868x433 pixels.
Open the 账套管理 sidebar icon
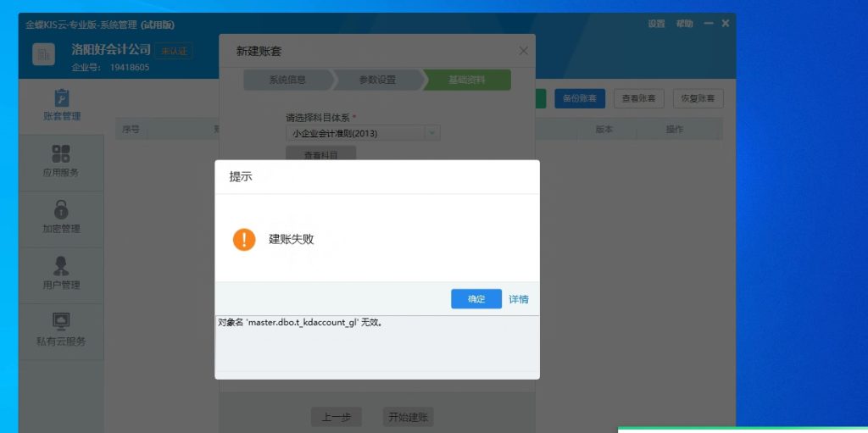61,98
